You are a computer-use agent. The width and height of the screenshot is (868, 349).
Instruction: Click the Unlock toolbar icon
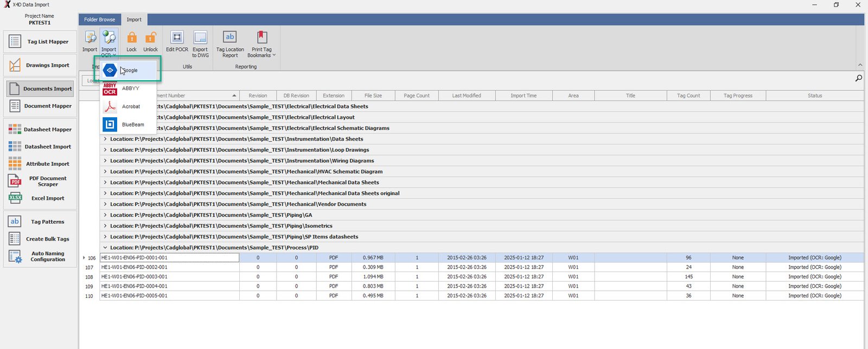tap(150, 42)
